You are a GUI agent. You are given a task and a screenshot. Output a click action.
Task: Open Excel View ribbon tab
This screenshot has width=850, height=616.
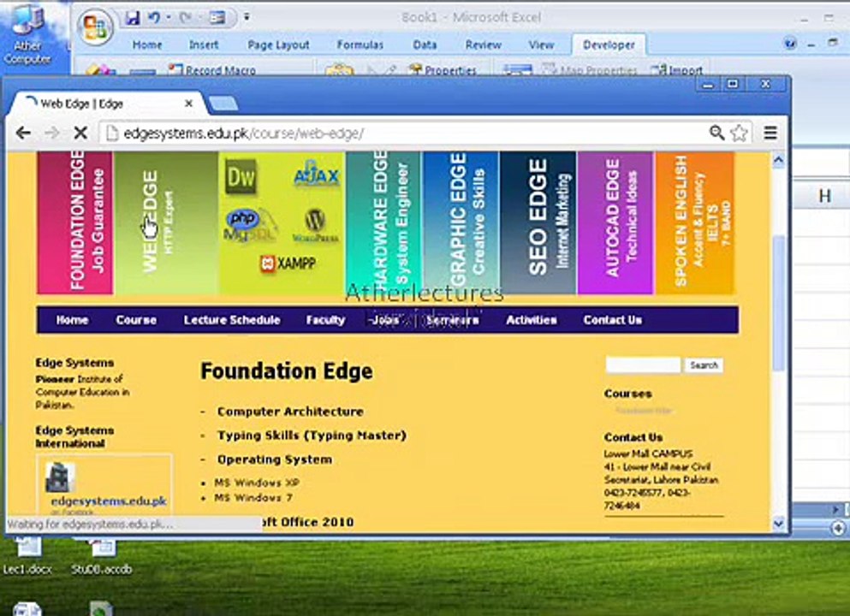(x=541, y=45)
